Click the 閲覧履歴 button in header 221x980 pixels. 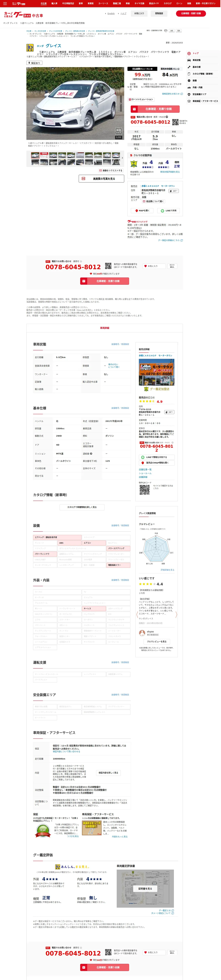pos(159,13)
